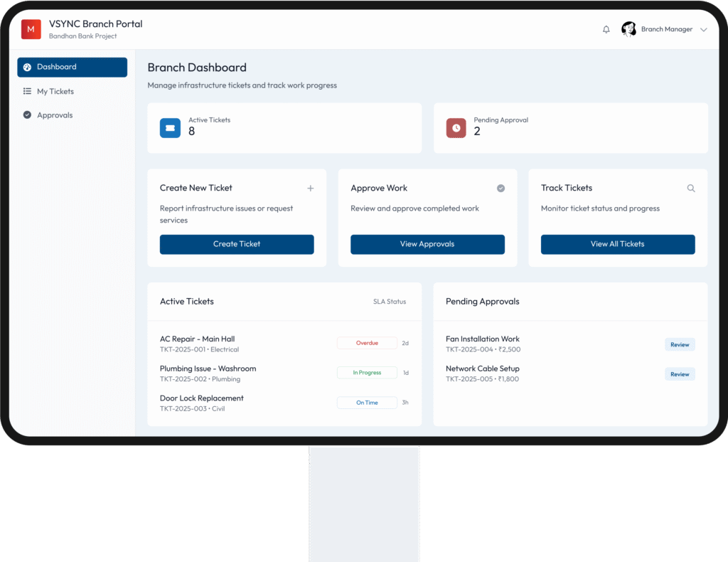This screenshot has width=728, height=562.
Task: Click the red Pending Approval clock icon
Action: 456,128
